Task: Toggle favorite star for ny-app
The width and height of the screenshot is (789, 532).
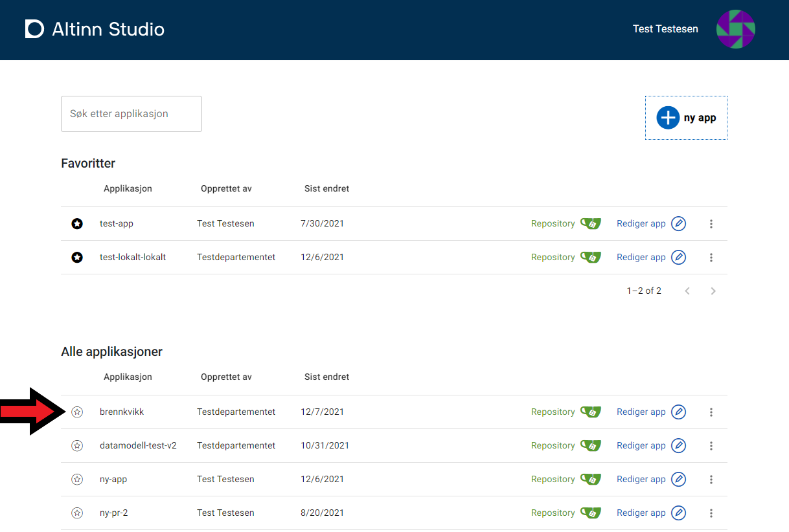Action: click(x=77, y=479)
